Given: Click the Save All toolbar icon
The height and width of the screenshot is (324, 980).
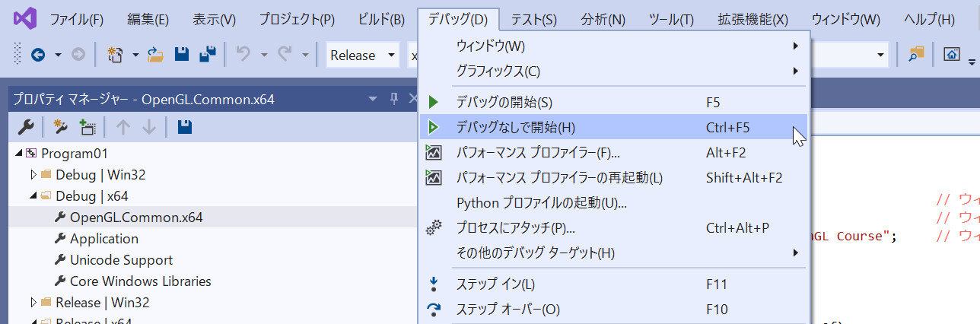Looking at the screenshot, I should point(207,55).
